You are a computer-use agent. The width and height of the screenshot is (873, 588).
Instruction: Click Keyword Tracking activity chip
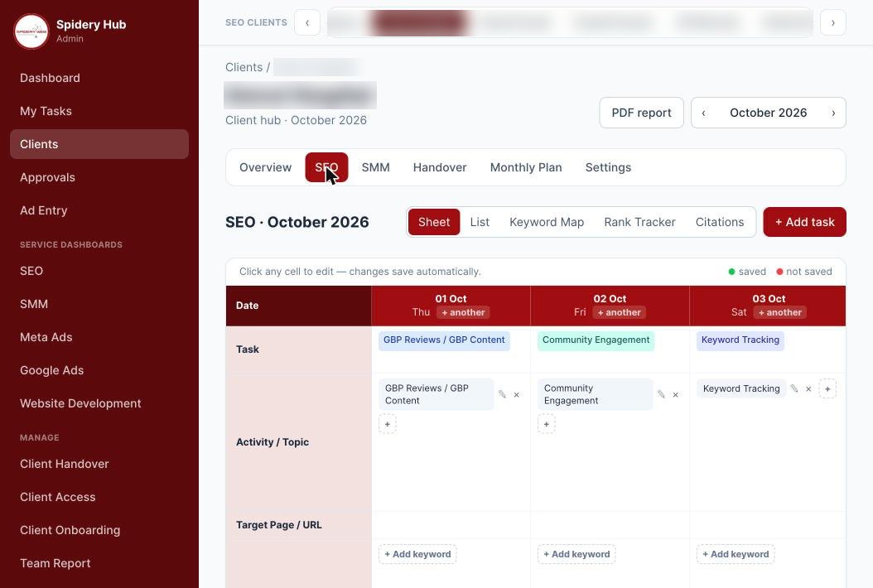coord(741,388)
